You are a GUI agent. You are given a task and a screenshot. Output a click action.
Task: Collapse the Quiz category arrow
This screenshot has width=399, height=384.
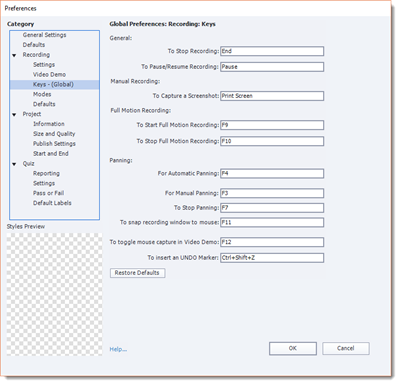(x=14, y=164)
